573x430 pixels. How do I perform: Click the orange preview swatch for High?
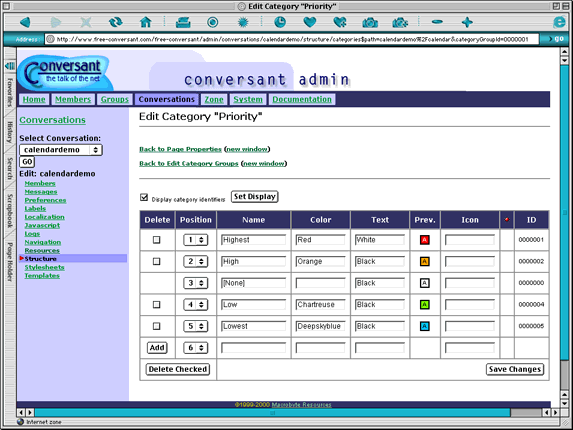point(425,262)
